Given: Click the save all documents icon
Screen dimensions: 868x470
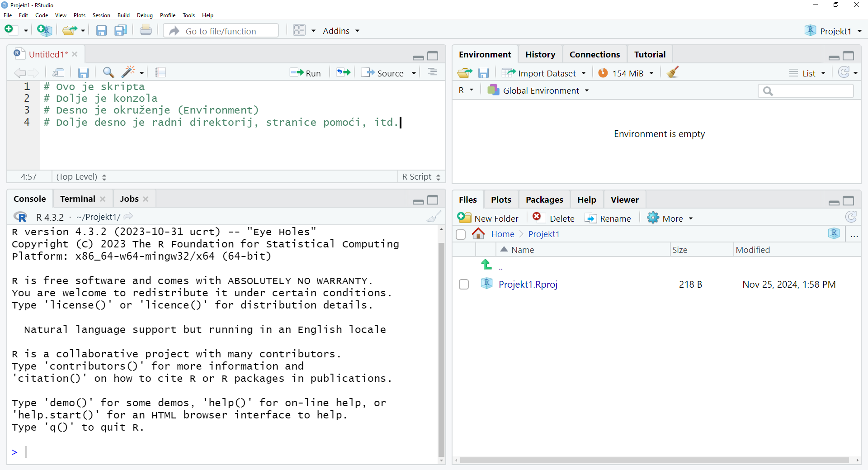Looking at the screenshot, I should 121,31.
